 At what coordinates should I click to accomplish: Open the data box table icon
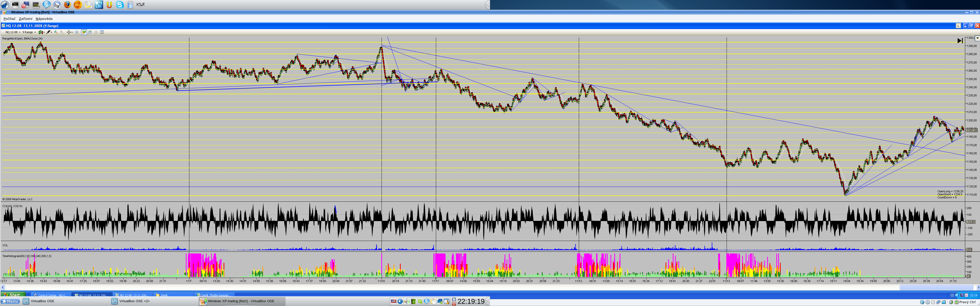(102, 32)
